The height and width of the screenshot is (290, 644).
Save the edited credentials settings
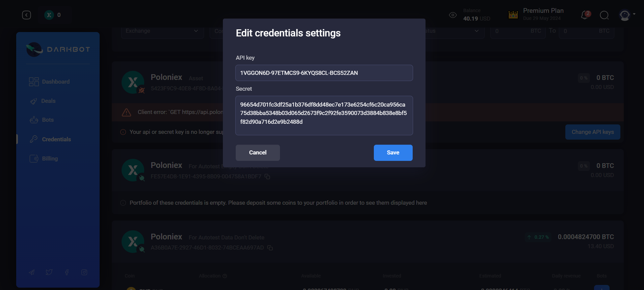click(x=393, y=152)
